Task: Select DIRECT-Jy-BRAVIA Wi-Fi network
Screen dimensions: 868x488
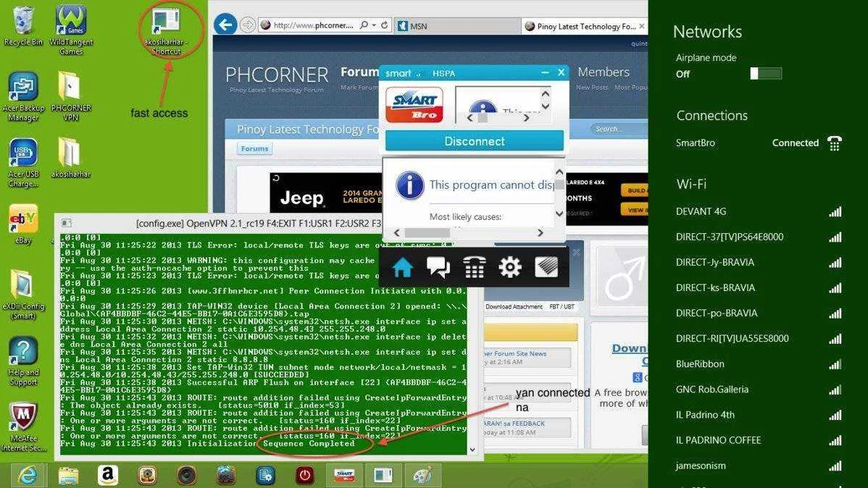Action: [x=759, y=262]
